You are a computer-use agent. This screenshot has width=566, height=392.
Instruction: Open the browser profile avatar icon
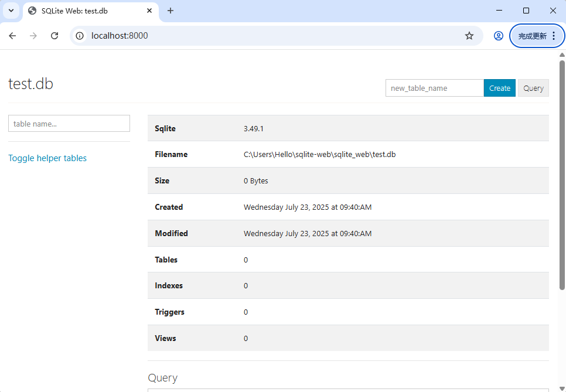498,36
